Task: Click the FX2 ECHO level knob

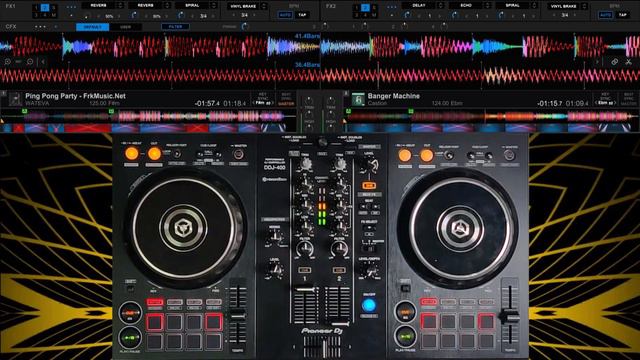Action: 455,15
